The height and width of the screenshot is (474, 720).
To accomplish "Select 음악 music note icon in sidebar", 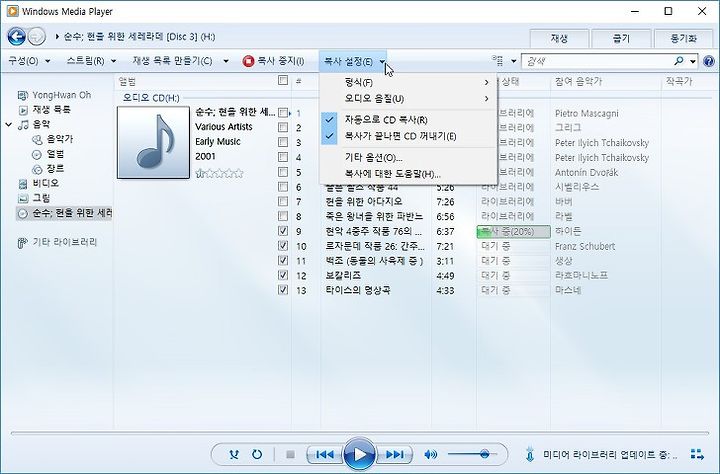I will [x=23, y=124].
